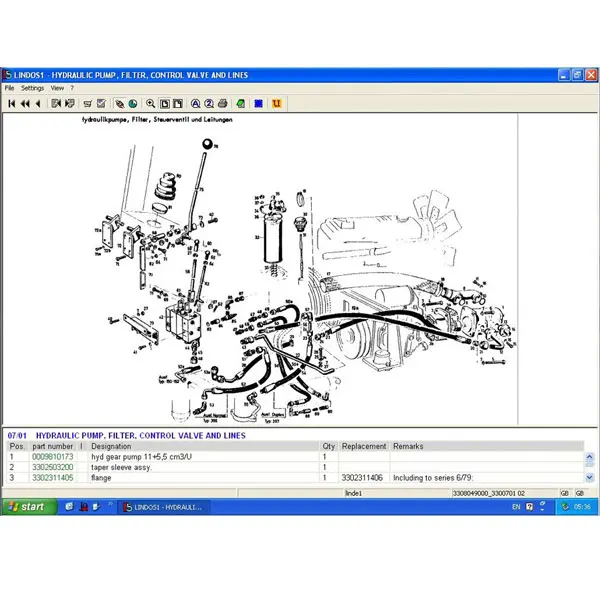This screenshot has width=600, height=600.
Task: Open the View menu
Action: click(57, 88)
